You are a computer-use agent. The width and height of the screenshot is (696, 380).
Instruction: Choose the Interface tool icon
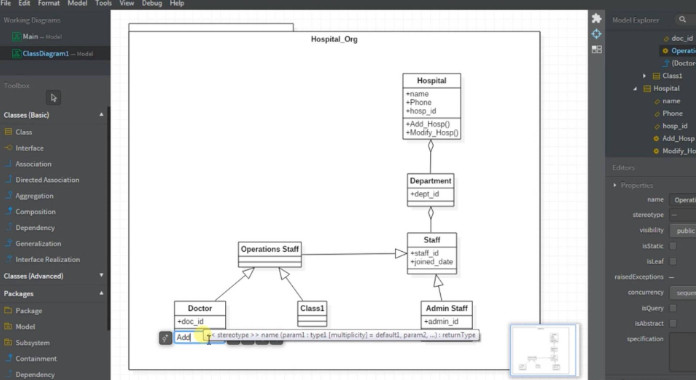coord(8,148)
